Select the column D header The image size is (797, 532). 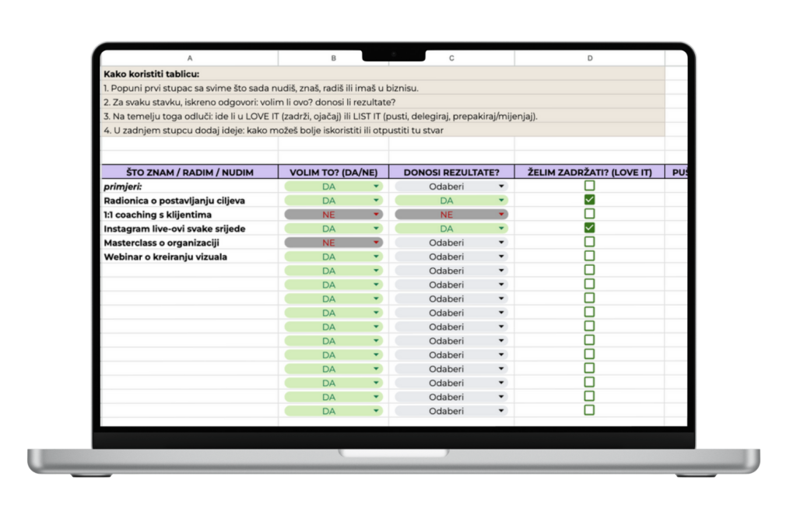click(x=589, y=58)
